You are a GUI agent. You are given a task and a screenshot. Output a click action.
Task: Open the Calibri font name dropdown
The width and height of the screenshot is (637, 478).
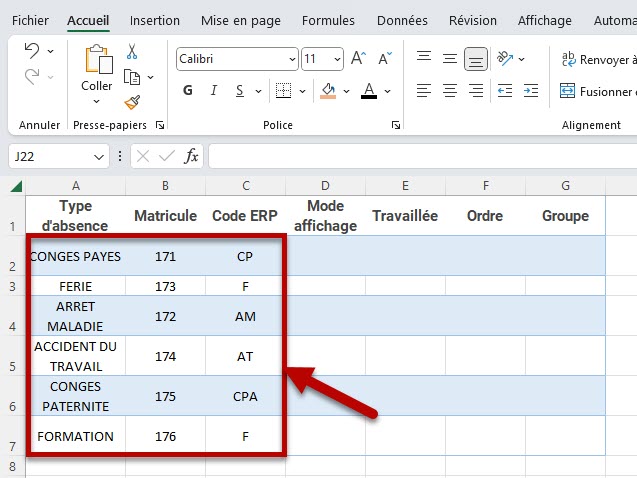click(237, 59)
